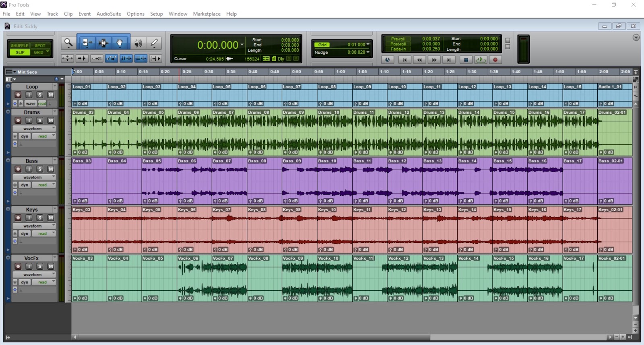Open the Drums track waveform view selector
Screen dimensions: 644x345
coord(34,129)
